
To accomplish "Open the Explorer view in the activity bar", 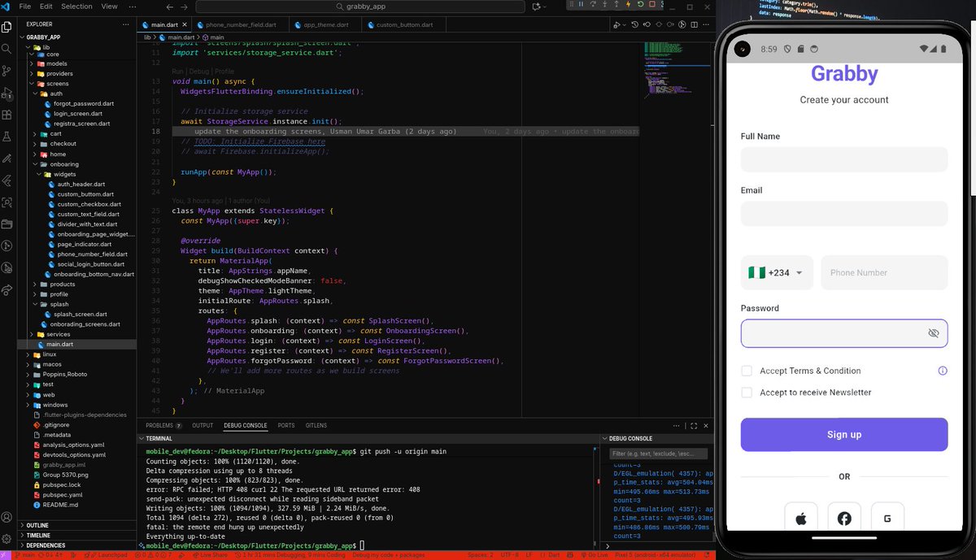I will pos(7,28).
